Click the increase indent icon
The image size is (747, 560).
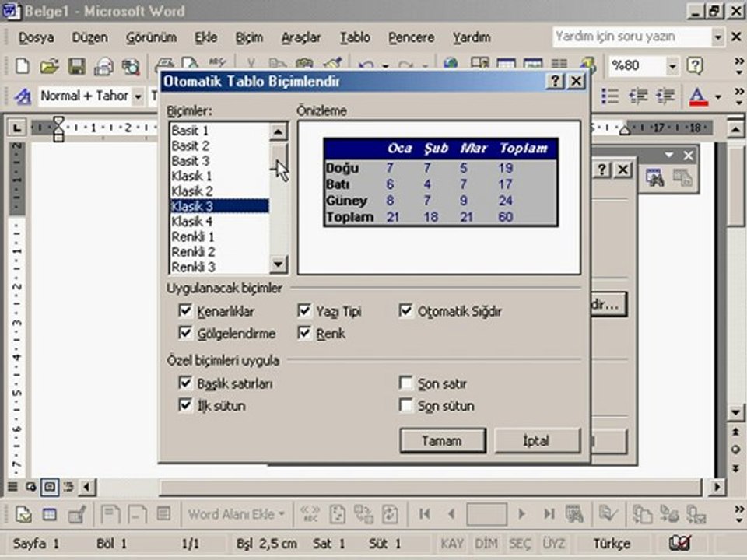click(x=665, y=96)
